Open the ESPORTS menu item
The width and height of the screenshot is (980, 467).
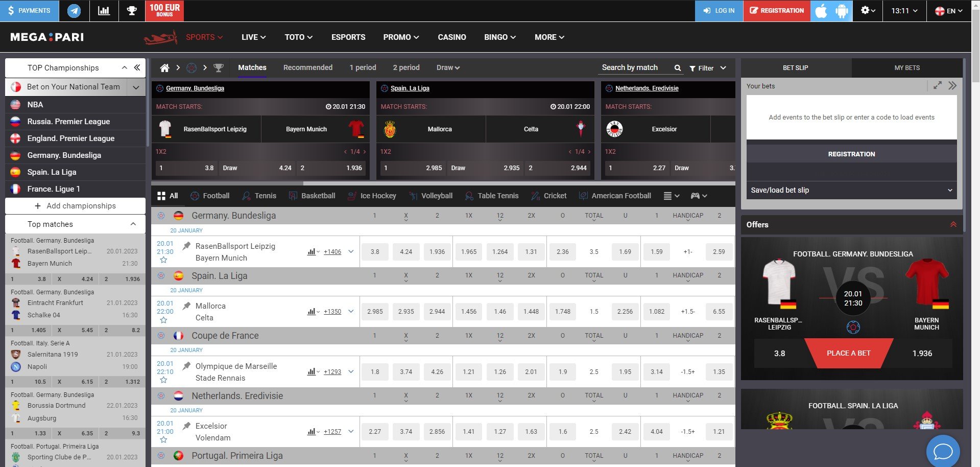[x=348, y=37]
